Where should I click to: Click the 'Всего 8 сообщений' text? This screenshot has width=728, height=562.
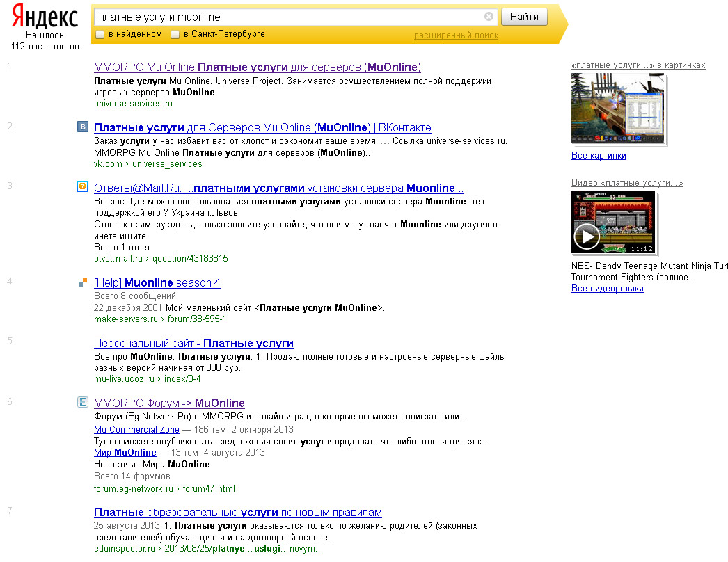click(134, 296)
